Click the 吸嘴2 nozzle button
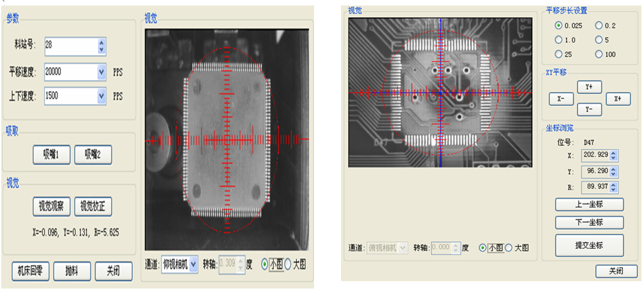The width and height of the screenshot is (644, 294). (93, 155)
